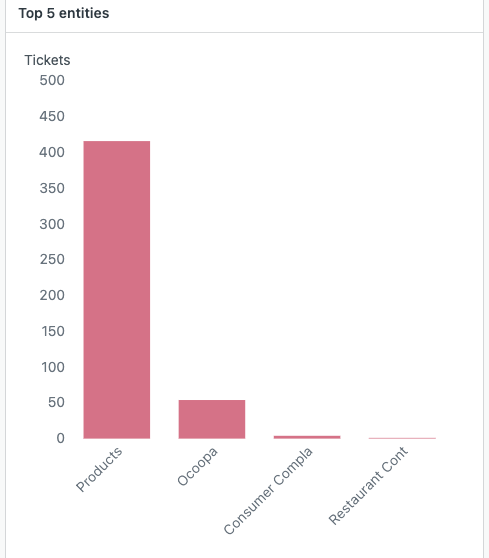Image resolution: width=489 pixels, height=558 pixels.
Task: Select the Ocoopa bar
Action: coord(212,419)
